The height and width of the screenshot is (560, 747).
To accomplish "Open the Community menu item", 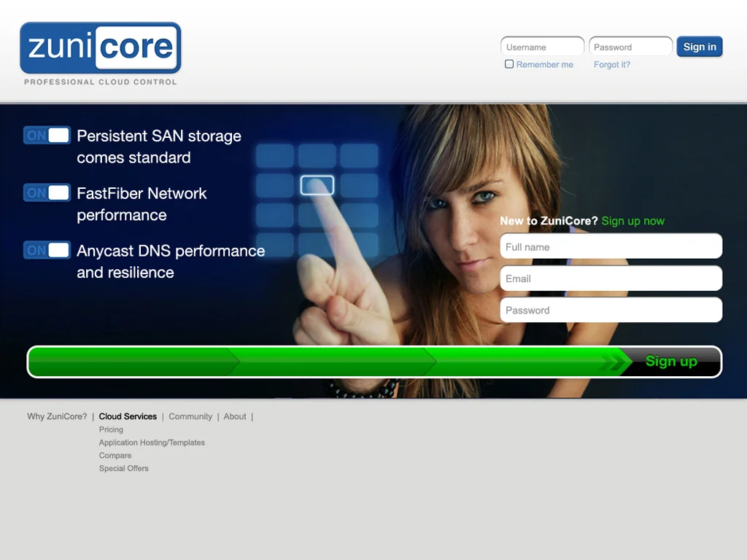I will (190, 416).
